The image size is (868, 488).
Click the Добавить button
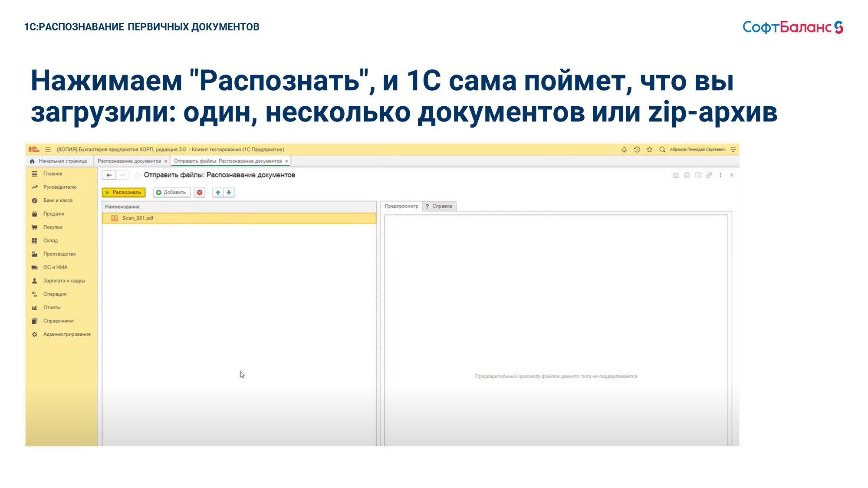(171, 192)
